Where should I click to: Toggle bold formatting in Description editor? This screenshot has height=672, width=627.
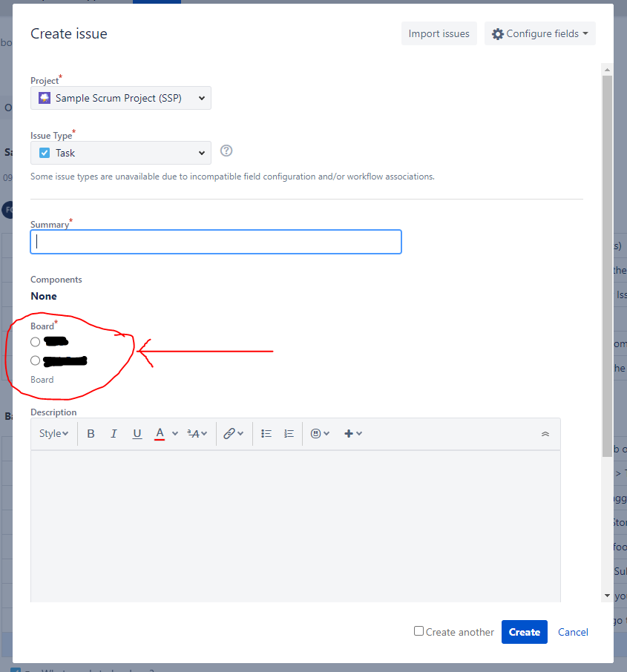(x=91, y=433)
